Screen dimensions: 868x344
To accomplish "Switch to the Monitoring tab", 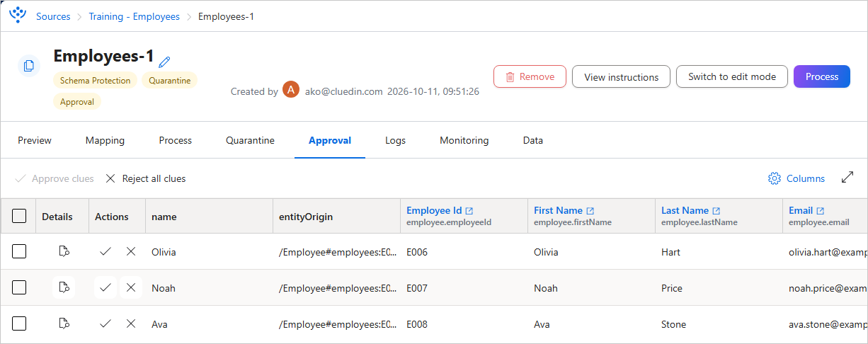I will coord(464,140).
